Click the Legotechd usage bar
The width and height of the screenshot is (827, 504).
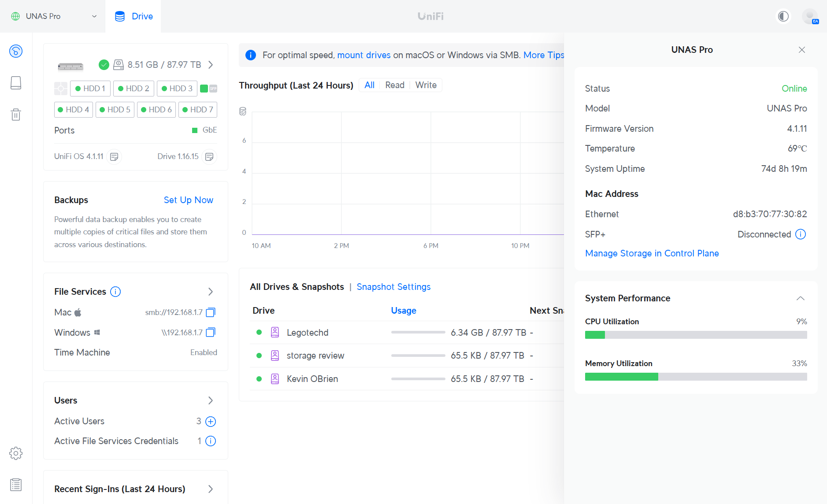pyautogui.click(x=418, y=333)
